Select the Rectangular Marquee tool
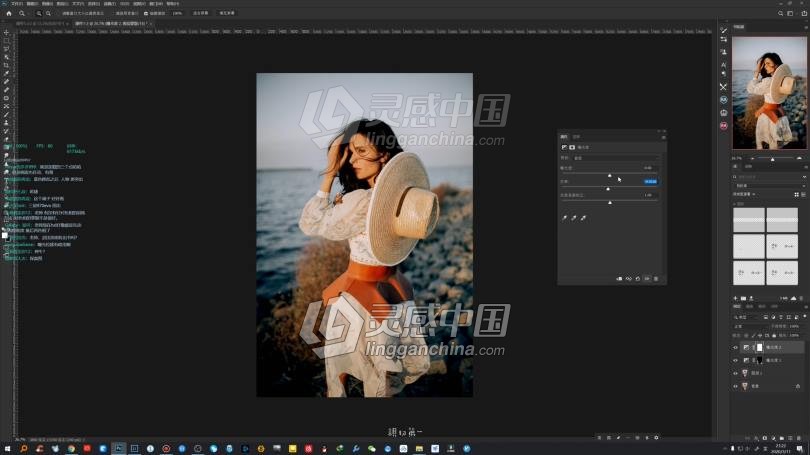This screenshot has height=455, width=810. point(6,40)
